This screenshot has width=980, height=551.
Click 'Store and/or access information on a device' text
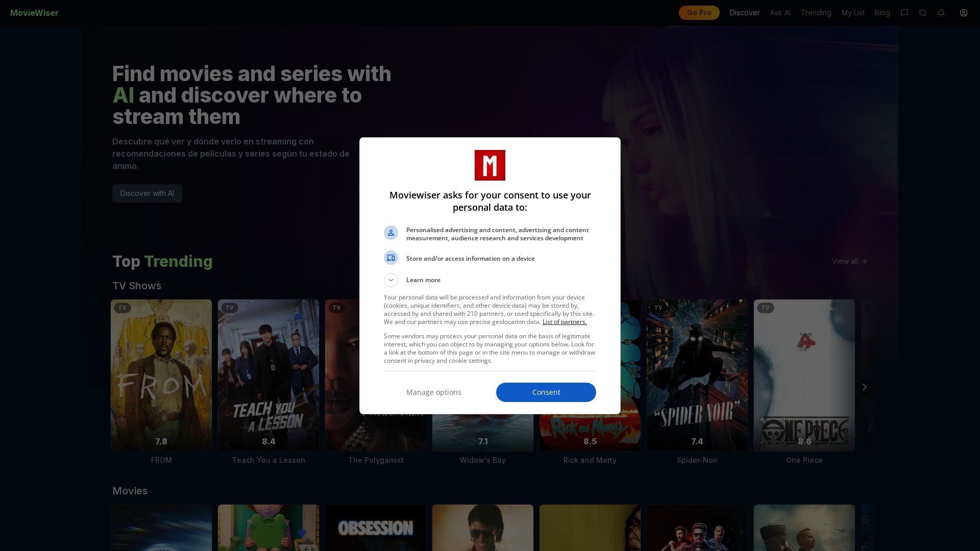click(471, 259)
